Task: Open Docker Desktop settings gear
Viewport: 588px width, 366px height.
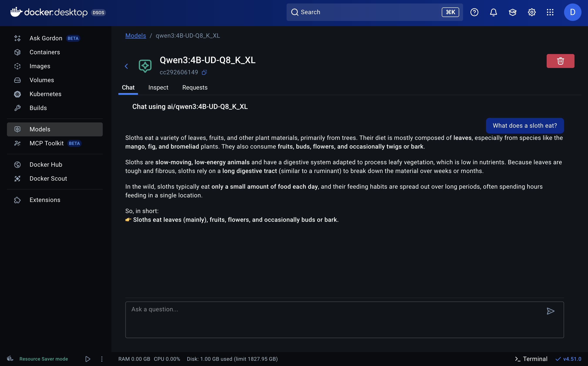Action: (x=531, y=12)
